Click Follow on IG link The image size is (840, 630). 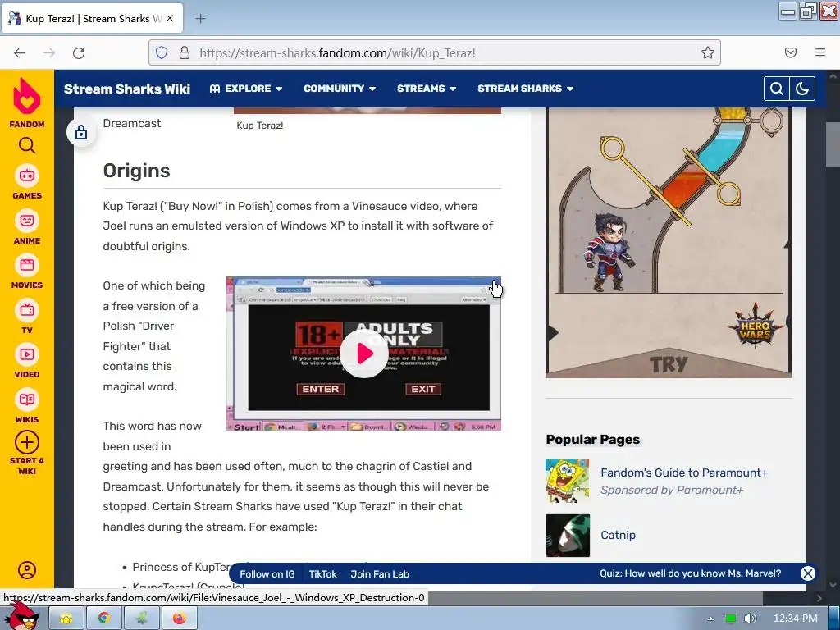pos(267,573)
